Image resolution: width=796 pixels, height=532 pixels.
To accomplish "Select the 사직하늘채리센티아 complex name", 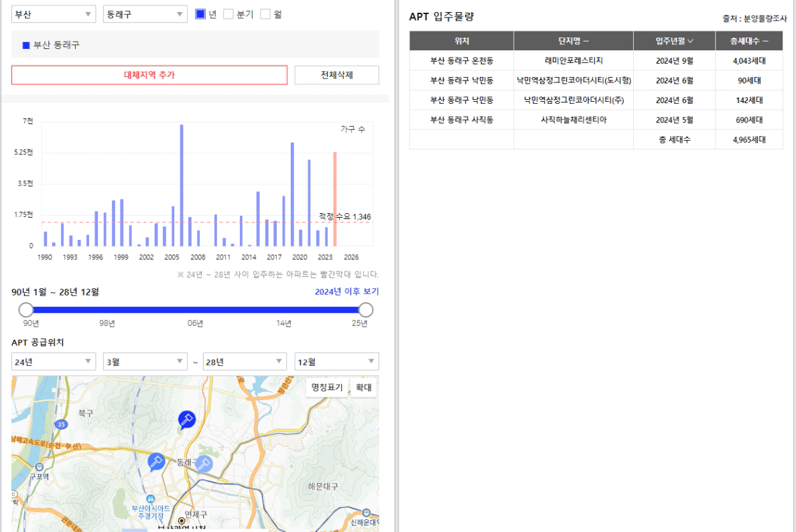I will [573, 121].
